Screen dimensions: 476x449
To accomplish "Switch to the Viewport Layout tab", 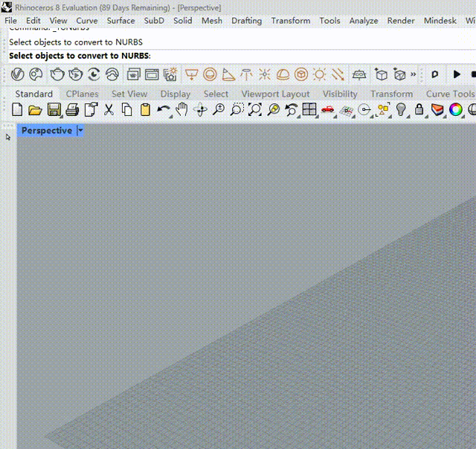I will click(x=275, y=94).
